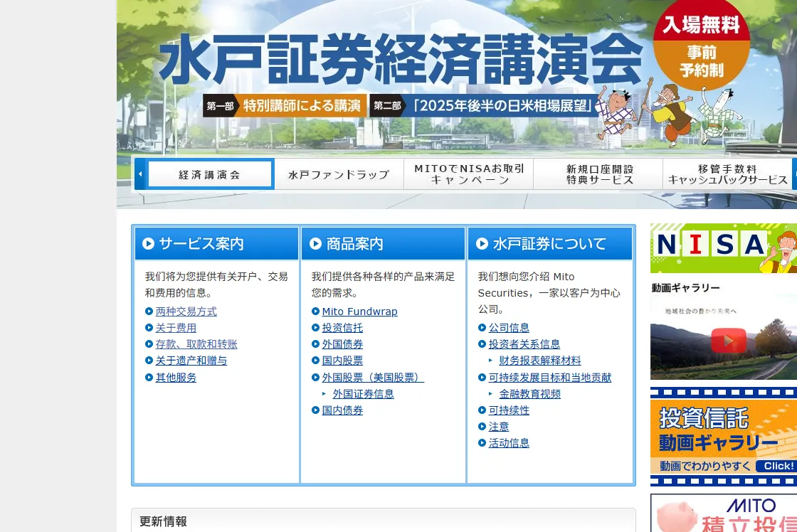
Task: Open the MITOでNISAお取引キャンペーン tab
Action: pos(469,174)
